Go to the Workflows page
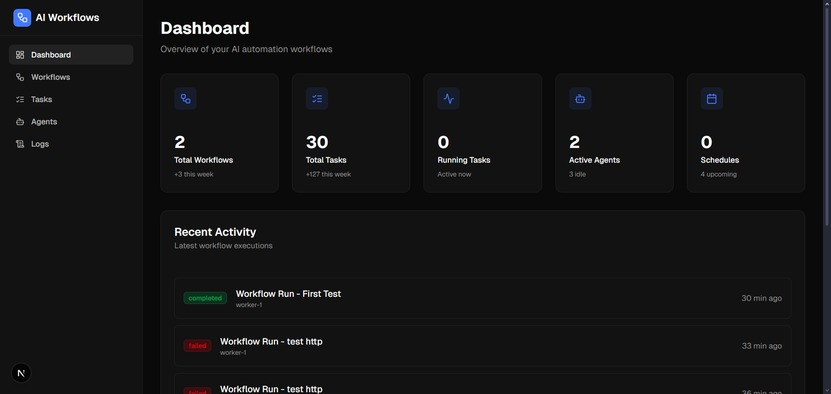The width and height of the screenshot is (831, 394). coord(71,77)
